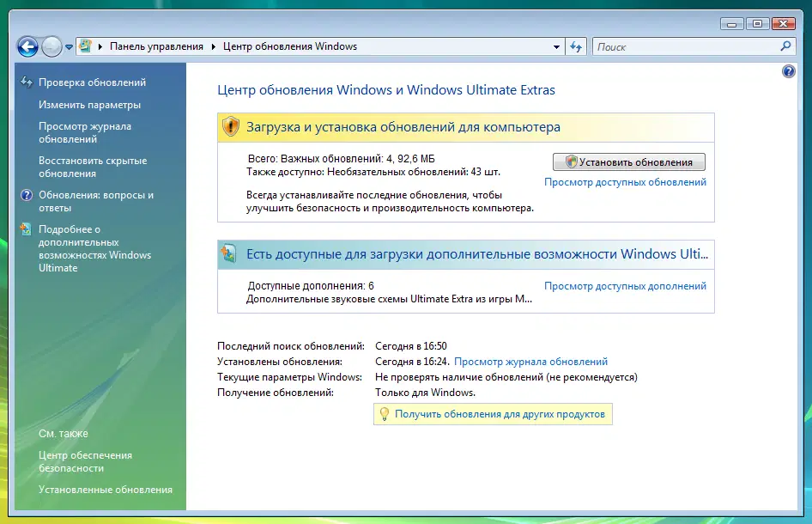Image resolution: width=812 pixels, height=524 pixels.
Task: Maximize the Windows Update window
Action: (x=757, y=24)
